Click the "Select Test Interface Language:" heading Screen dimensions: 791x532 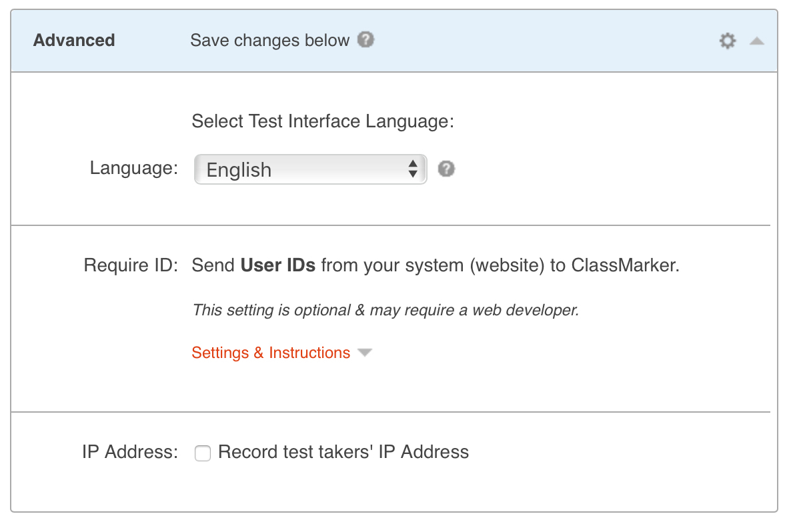pos(322,122)
